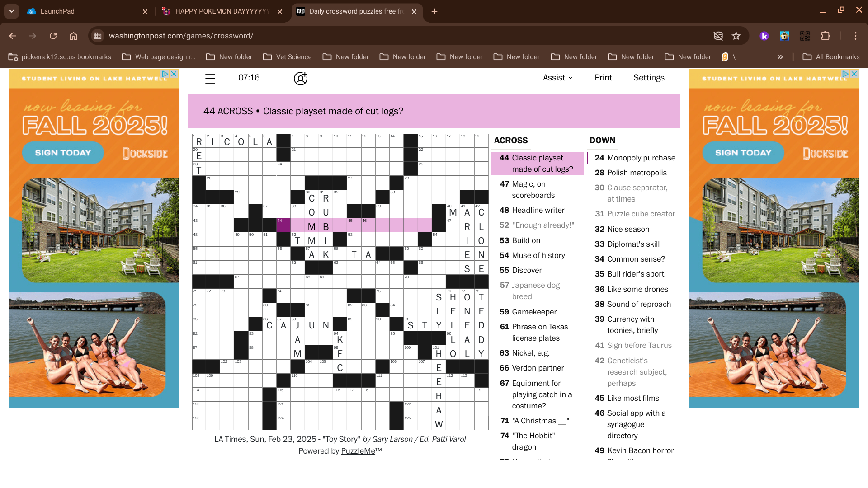868x488 pixels.
Task: Open the Chrome three-dot menu
Action: (855, 36)
